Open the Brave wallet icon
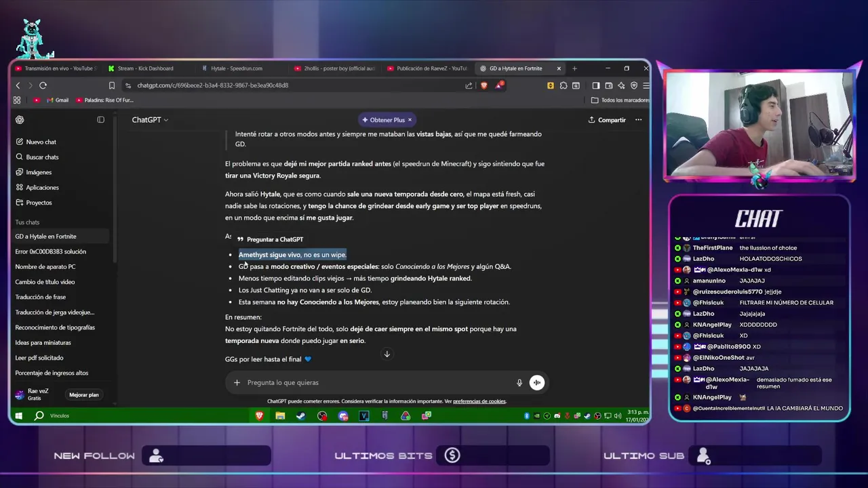 (x=609, y=85)
